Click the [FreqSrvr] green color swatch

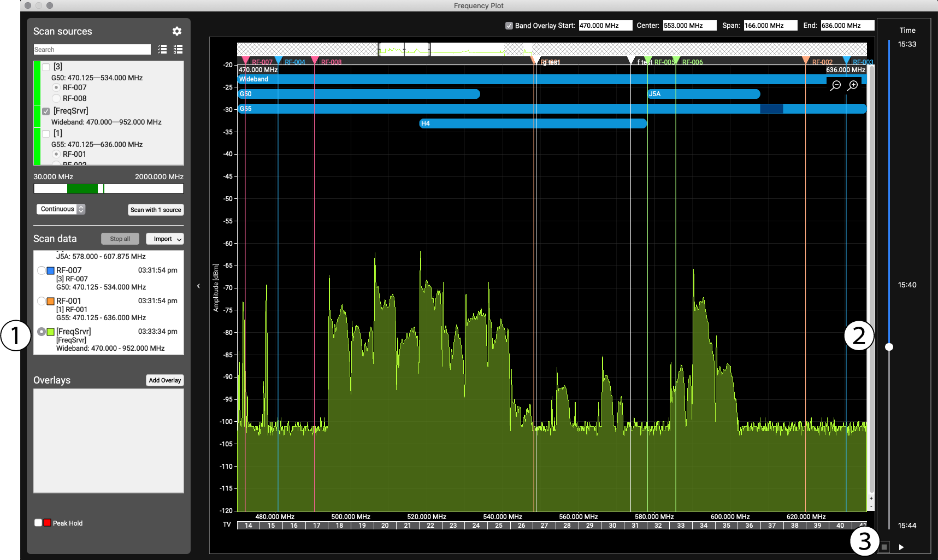(50, 332)
